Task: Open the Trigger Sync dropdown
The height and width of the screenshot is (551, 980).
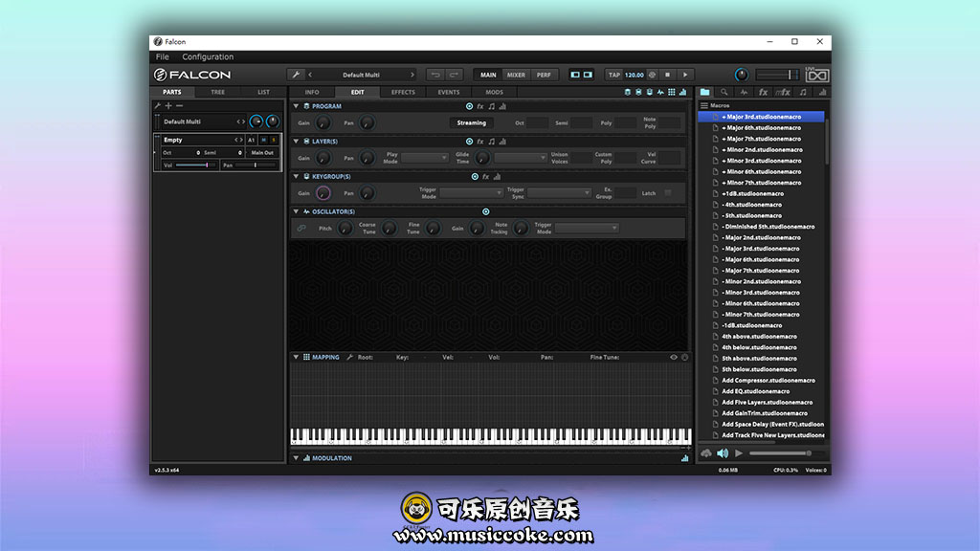Action: pyautogui.click(x=559, y=193)
